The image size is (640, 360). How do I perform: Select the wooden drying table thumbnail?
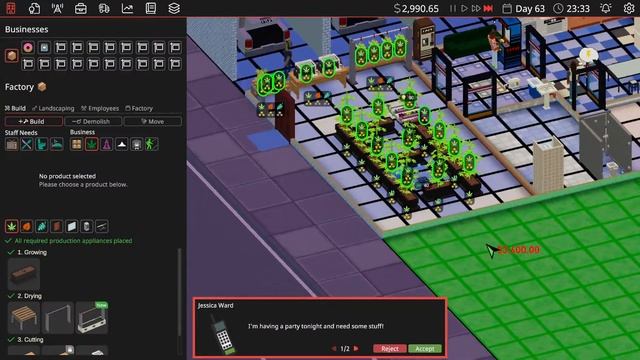(24, 318)
